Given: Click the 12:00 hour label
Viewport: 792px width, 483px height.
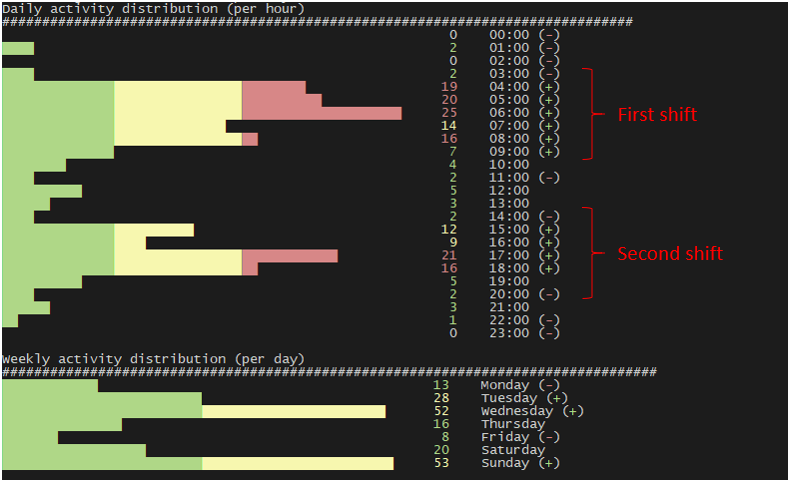Looking at the screenshot, I should pyautogui.click(x=509, y=190).
